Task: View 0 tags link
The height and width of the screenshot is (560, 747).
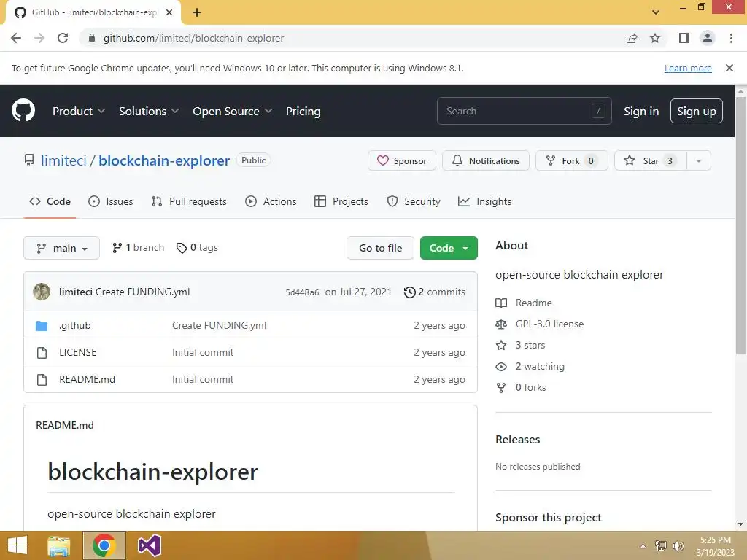Action: 197,248
